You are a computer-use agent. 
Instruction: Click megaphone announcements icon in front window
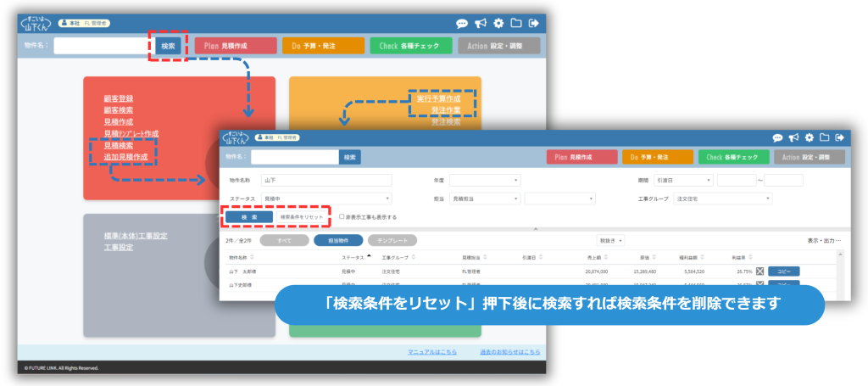pyautogui.click(x=793, y=137)
